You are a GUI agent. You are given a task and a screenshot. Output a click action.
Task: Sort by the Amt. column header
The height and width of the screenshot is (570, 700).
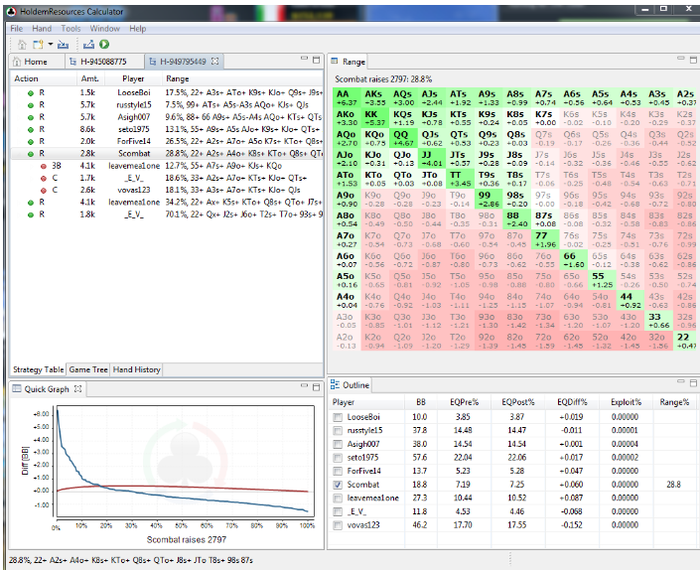pyautogui.click(x=90, y=79)
